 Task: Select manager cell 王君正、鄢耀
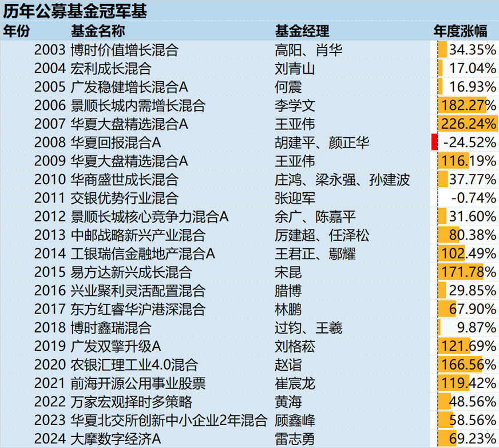tap(315, 253)
